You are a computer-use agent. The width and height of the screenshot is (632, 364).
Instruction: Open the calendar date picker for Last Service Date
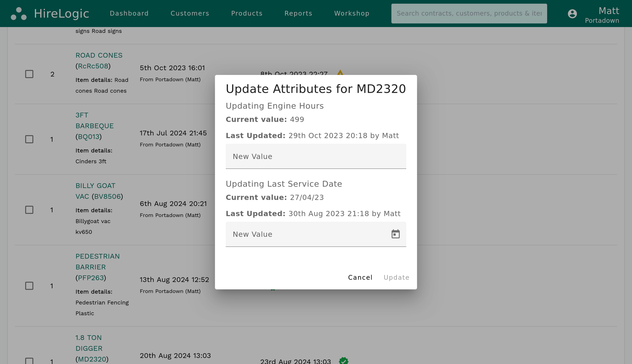[x=396, y=234]
